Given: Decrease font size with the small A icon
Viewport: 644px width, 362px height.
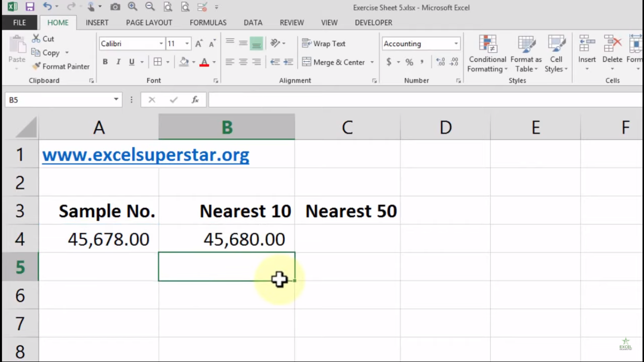Looking at the screenshot, I should 212,43.
